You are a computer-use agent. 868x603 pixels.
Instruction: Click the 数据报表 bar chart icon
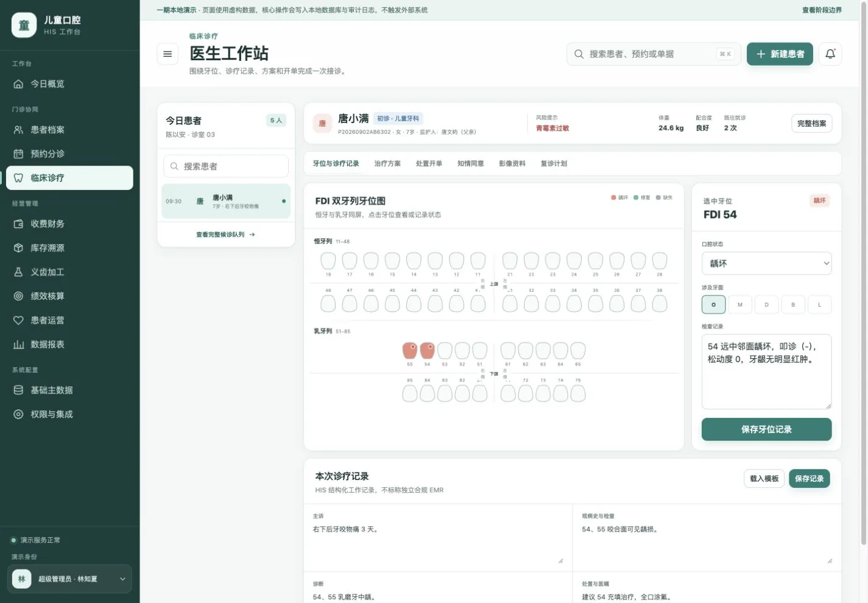18,345
